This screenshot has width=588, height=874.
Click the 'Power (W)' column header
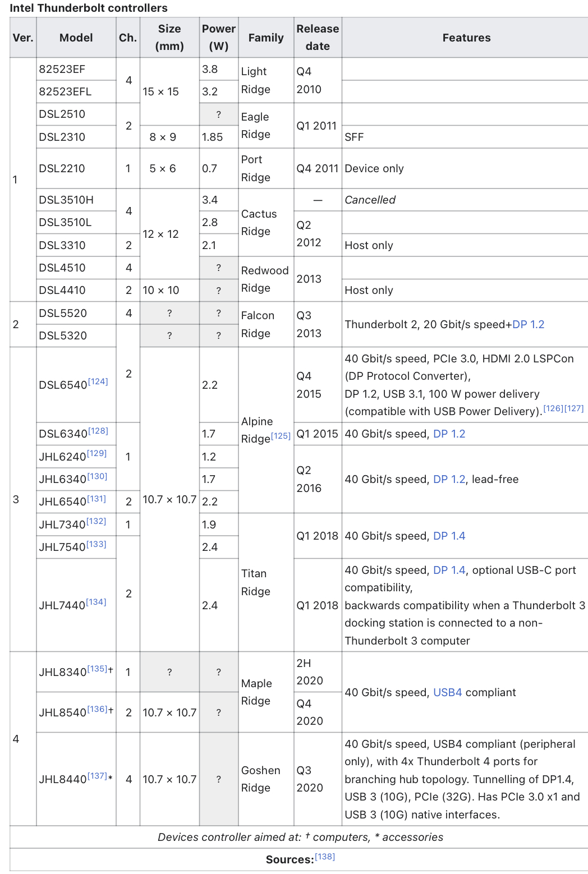219,38
